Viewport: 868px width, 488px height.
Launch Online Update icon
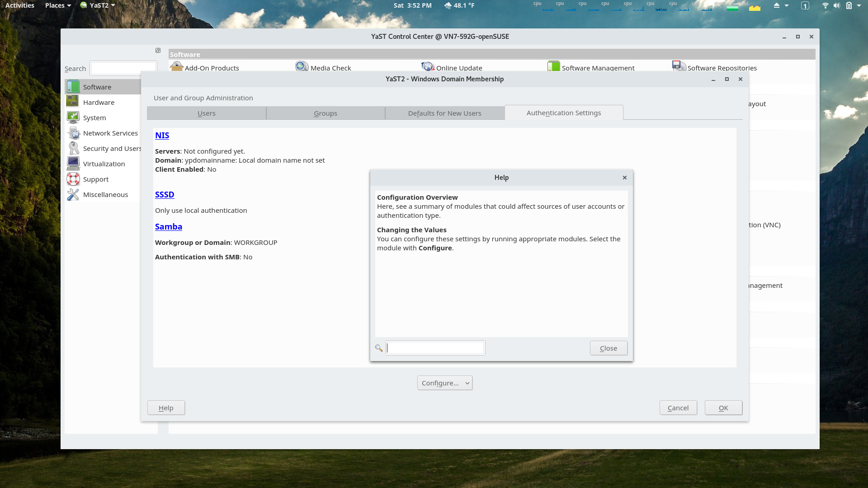pos(428,67)
